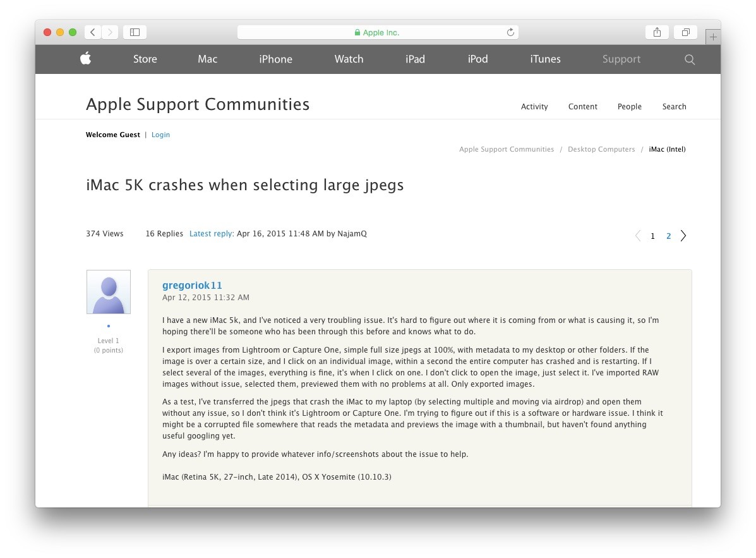Click the 374 Views text
Image resolution: width=756 pixels, height=558 pixels.
[x=105, y=233]
